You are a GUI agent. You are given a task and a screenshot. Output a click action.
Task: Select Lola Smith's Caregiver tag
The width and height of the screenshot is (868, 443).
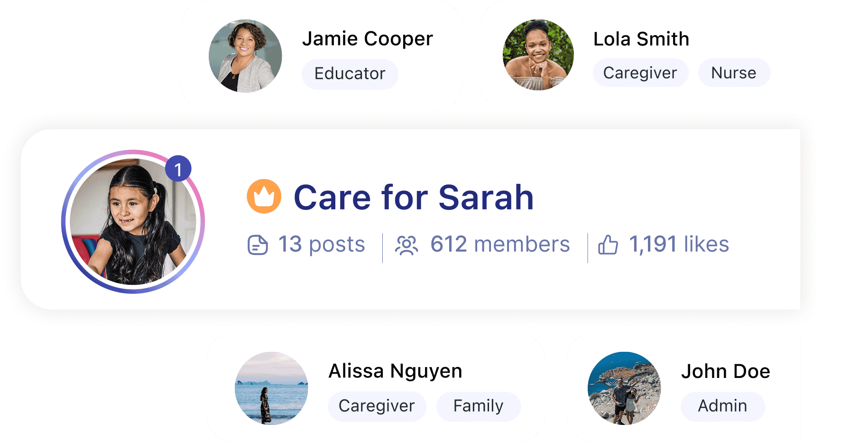(640, 73)
